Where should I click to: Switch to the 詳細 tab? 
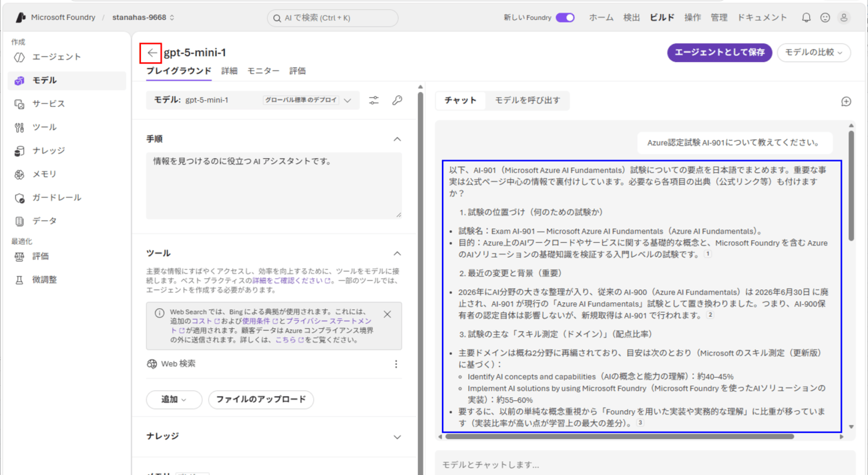coord(229,71)
